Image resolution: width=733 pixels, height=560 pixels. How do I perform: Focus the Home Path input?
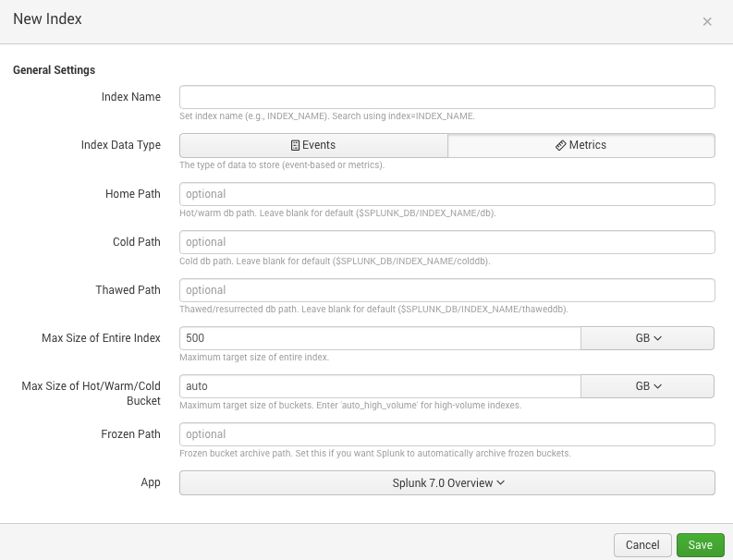tap(446, 194)
